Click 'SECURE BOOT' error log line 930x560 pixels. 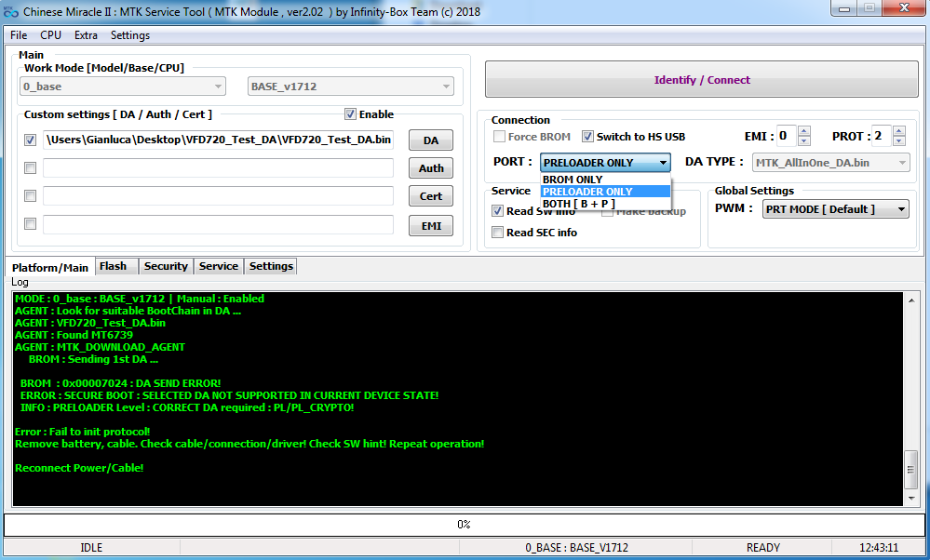(229, 395)
